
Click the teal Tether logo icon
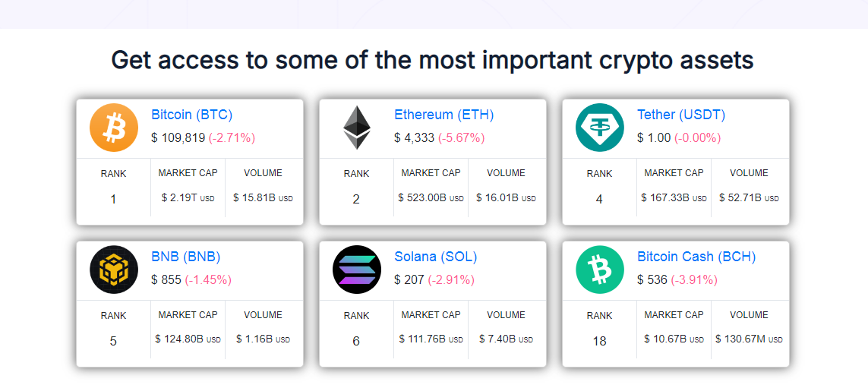click(x=600, y=128)
